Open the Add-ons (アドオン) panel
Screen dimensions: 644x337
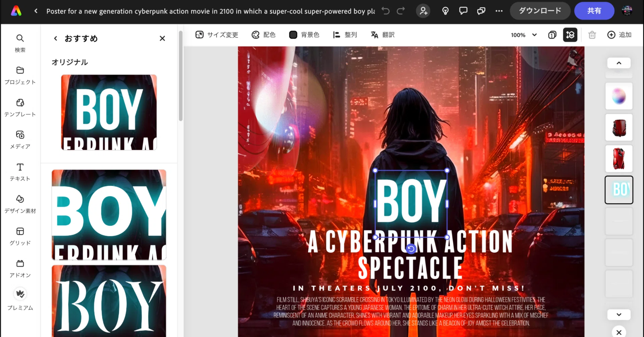tap(20, 268)
